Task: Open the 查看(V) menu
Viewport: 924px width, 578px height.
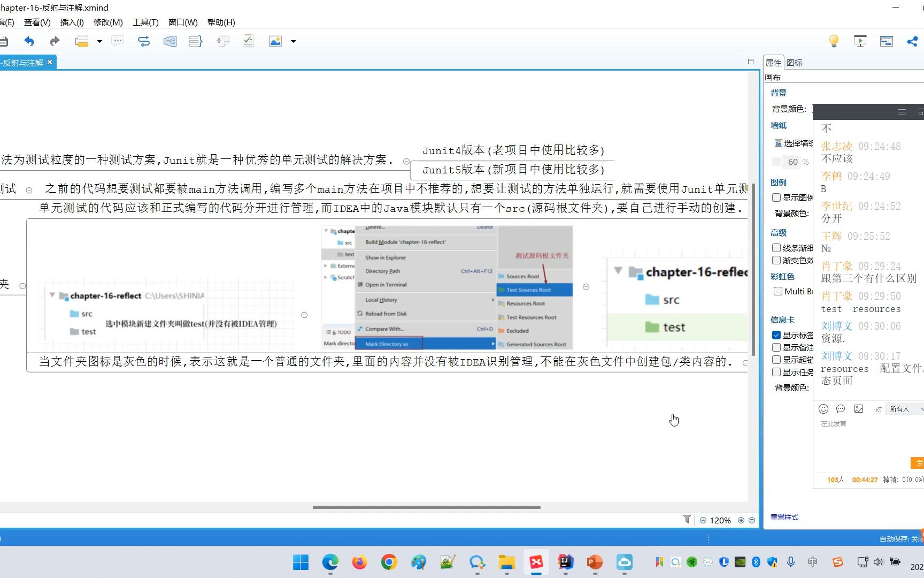Action: click(x=37, y=22)
